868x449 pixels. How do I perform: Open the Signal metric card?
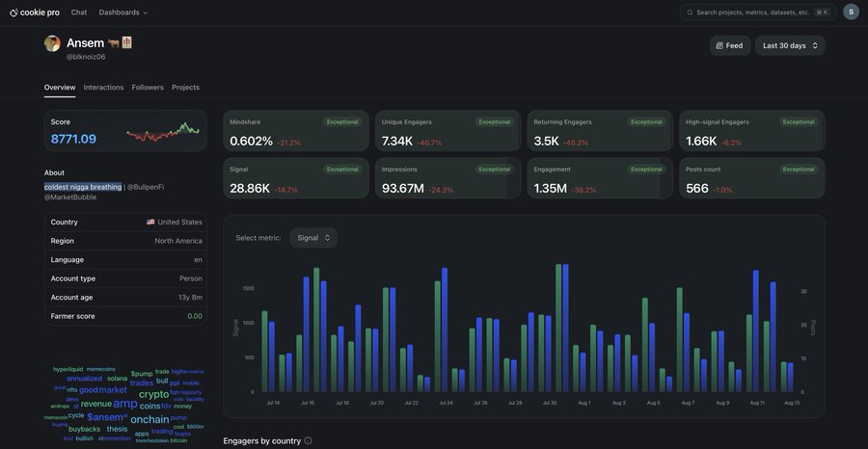click(296, 178)
